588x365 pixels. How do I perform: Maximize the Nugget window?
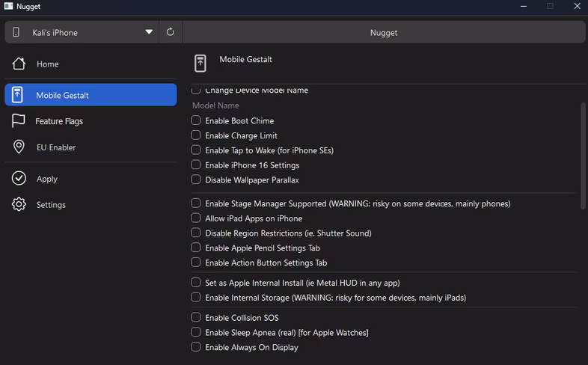click(550, 6)
